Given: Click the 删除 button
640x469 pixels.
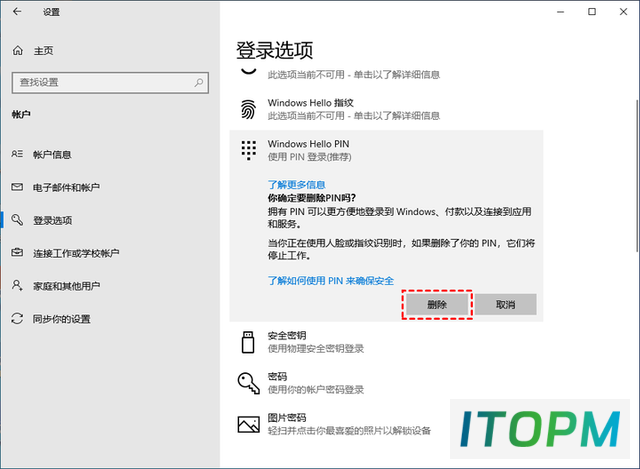Looking at the screenshot, I should pos(437,305).
